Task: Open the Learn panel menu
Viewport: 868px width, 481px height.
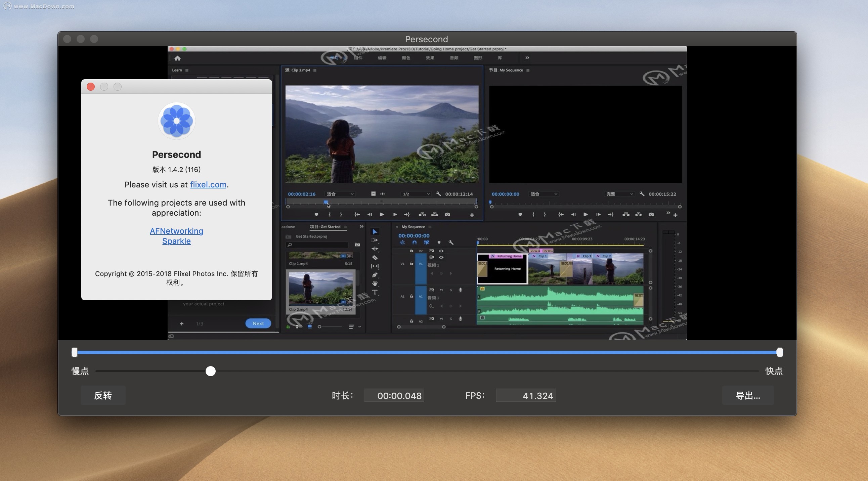Action: (187, 71)
